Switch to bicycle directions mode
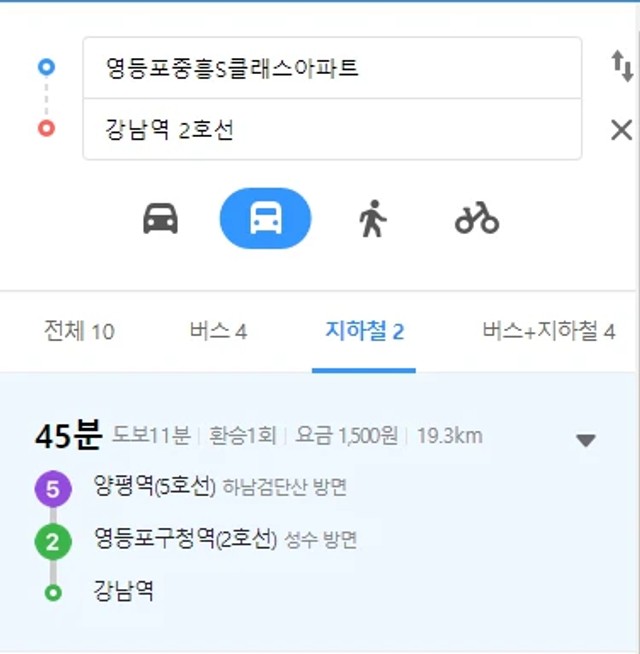This screenshot has width=640, height=654. coord(477,218)
